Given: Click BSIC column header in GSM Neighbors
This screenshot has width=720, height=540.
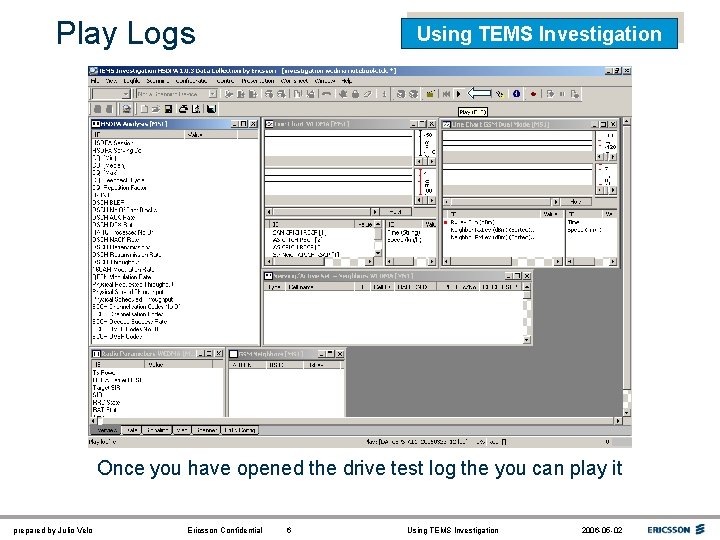Looking at the screenshot, I should [285, 365].
